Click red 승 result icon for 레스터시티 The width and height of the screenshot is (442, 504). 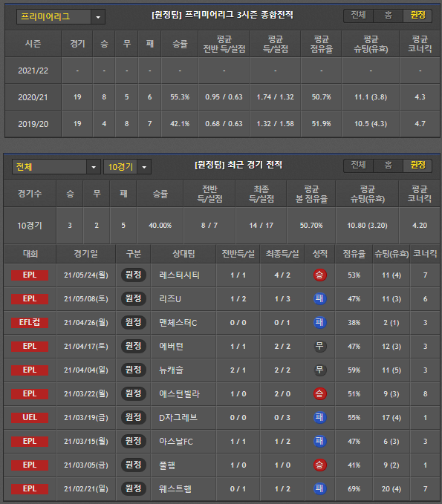click(319, 275)
